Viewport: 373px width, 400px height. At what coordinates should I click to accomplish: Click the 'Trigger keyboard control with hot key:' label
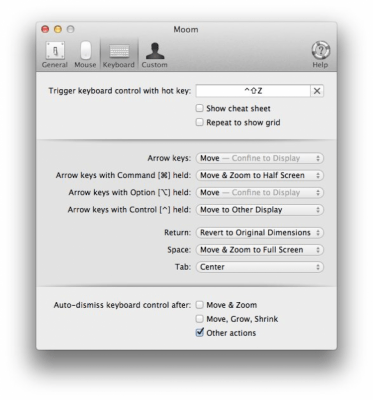click(120, 91)
